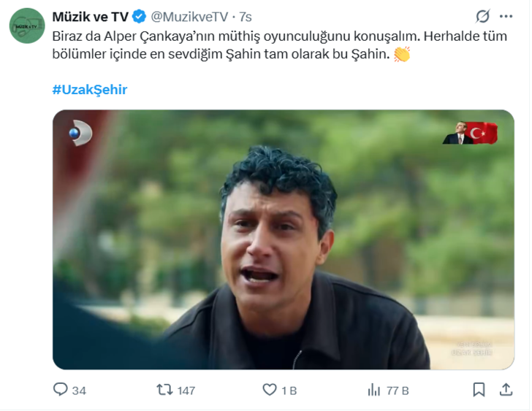532x411 pixels.
Task: Like the tweet with the heart icon
Action: pos(270,390)
